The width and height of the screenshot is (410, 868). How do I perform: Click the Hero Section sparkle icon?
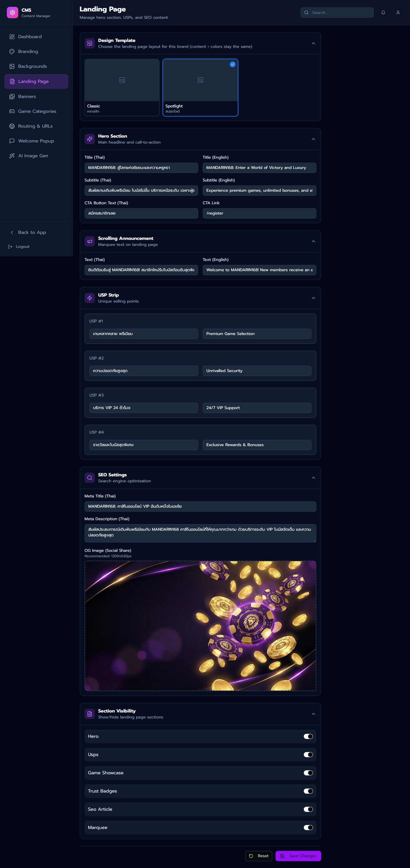[90, 139]
